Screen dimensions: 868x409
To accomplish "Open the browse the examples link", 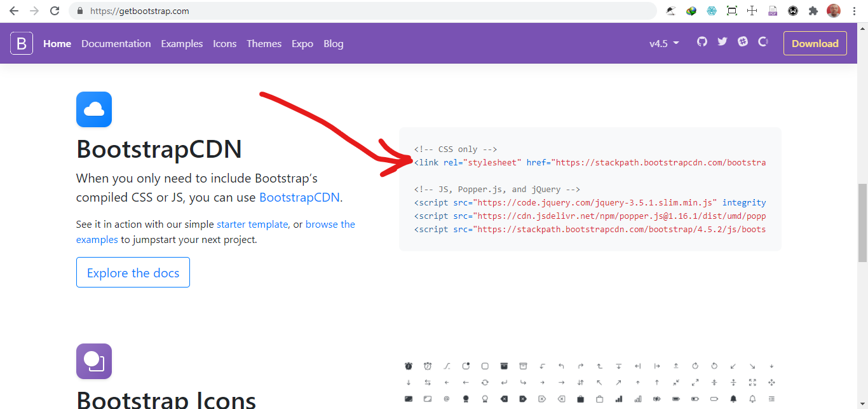I will pos(215,232).
